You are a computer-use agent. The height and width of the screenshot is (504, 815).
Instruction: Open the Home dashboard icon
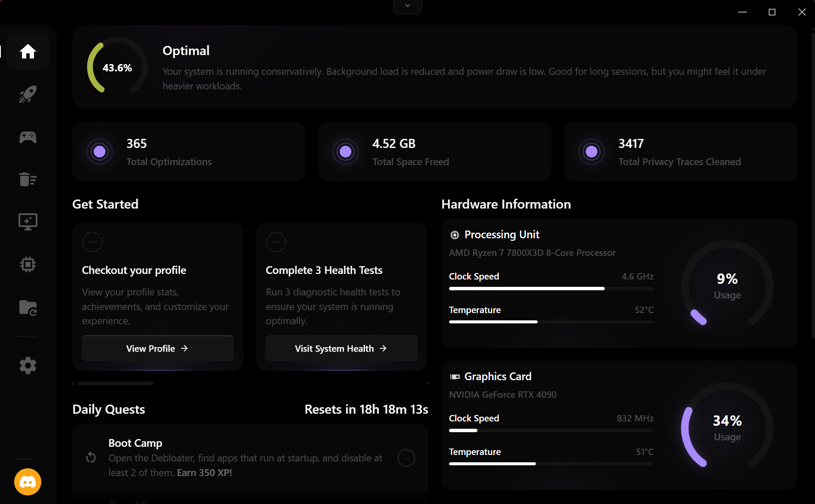click(28, 52)
